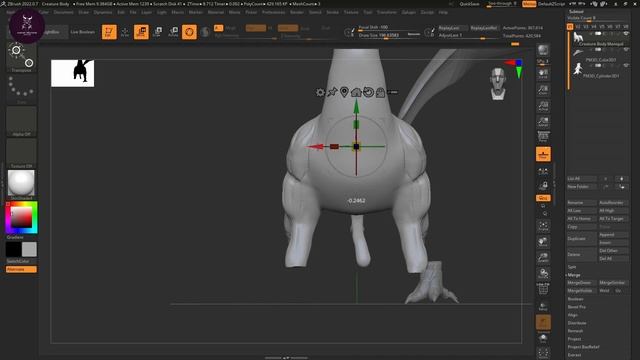640x360 pixels.
Task: Toggle the Transp transparency icon
Action: pos(543,306)
